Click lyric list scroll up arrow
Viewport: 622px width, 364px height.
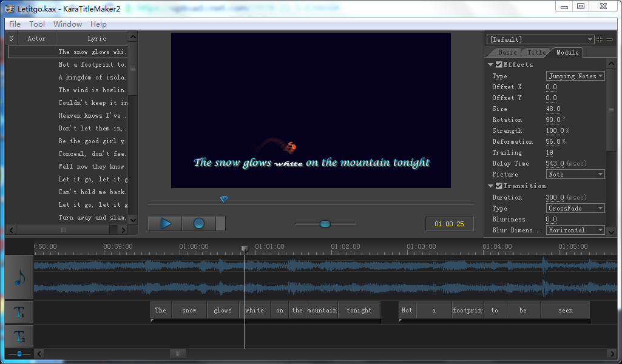coord(133,37)
